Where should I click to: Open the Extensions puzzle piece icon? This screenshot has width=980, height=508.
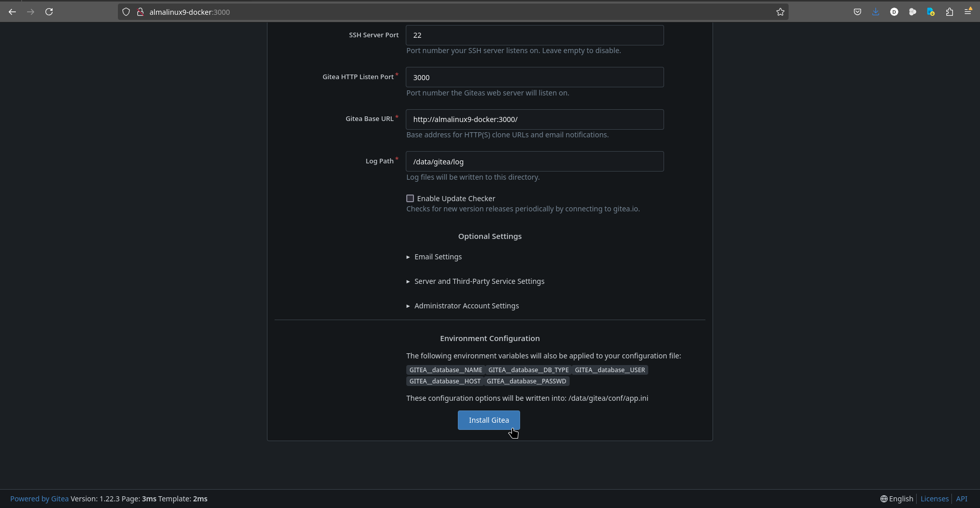coord(949,12)
